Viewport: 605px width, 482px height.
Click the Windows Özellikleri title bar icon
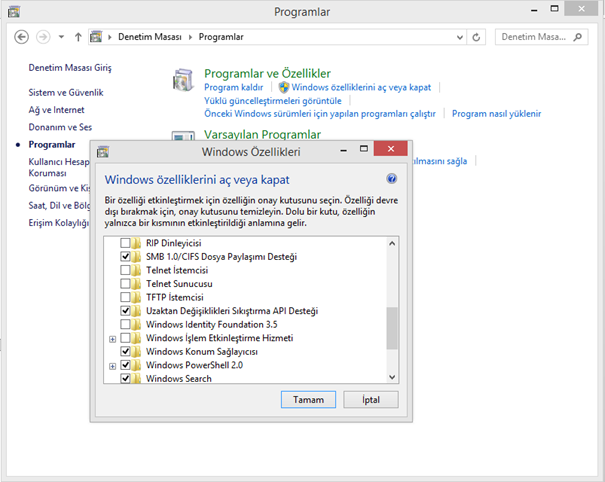click(x=103, y=152)
